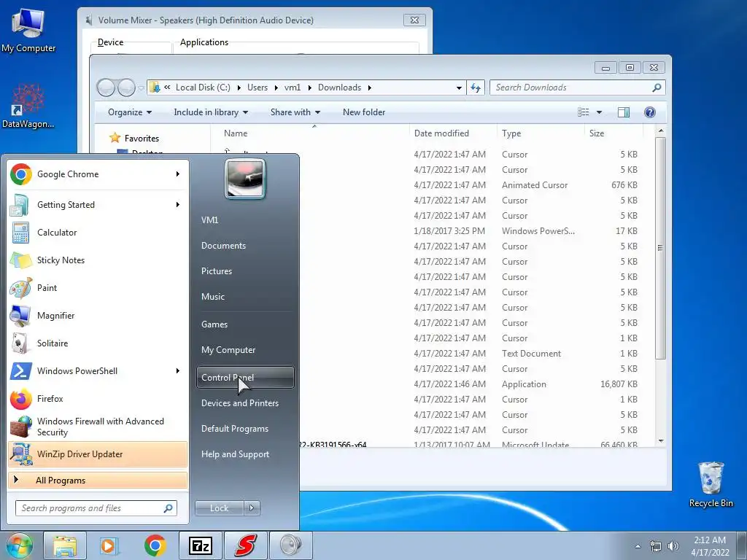Open File Explorer from the taskbar
The width and height of the screenshot is (747, 560).
click(x=65, y=545)
